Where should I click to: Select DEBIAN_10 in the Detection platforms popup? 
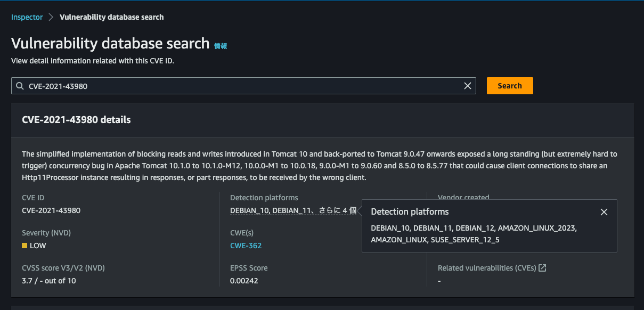pos(390,227)
